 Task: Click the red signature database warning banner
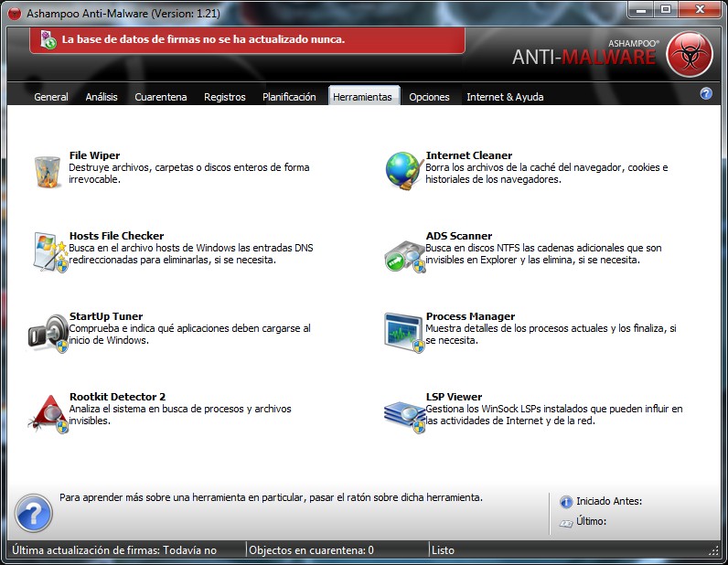tap(247, 40)
